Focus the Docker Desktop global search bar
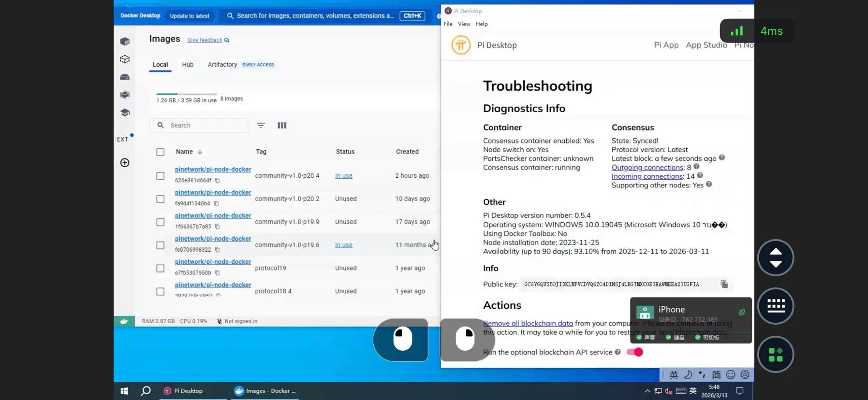 325,16
